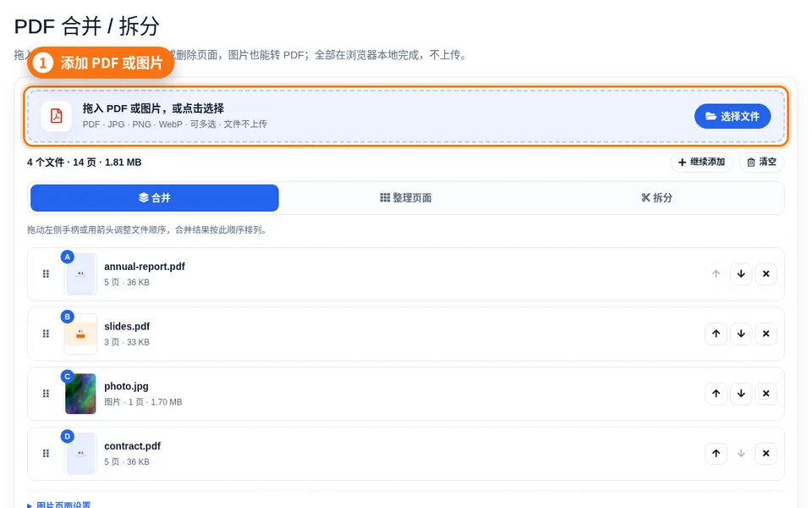Screen dimensions: 812x508
Task: Click the blue A badge on annual-report.pdf
Action: (x=68, y=257)
